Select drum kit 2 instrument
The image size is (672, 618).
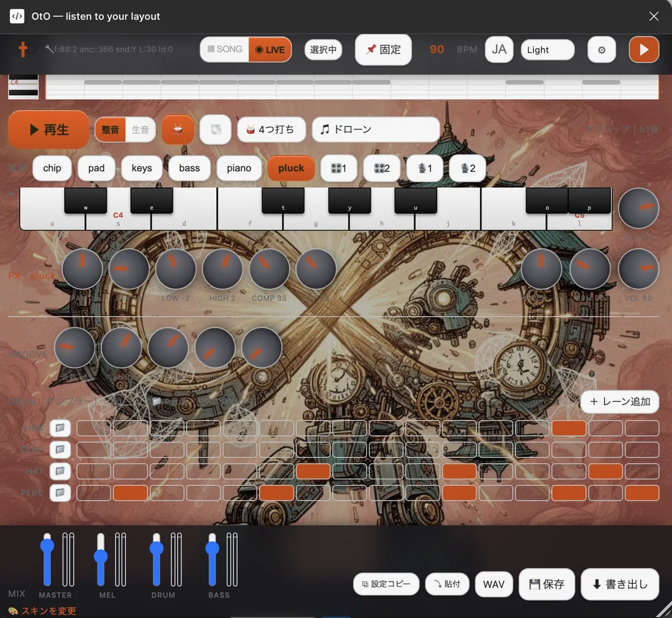[381, 168]
